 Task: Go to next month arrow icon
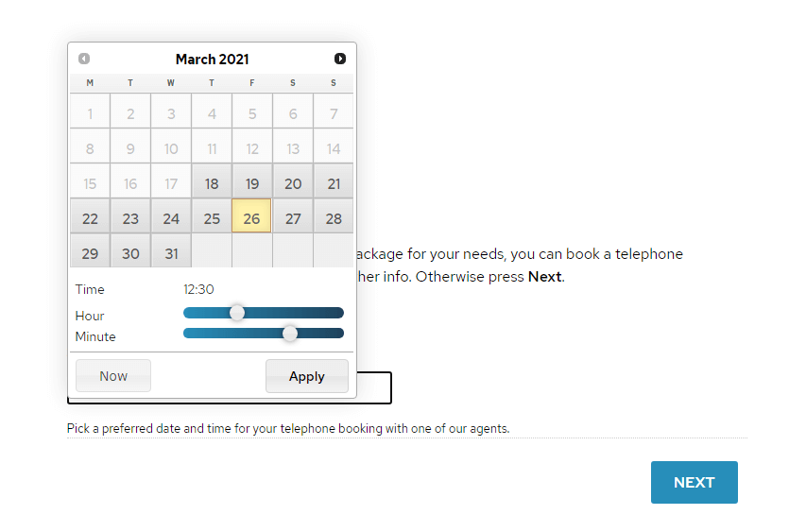340,59
